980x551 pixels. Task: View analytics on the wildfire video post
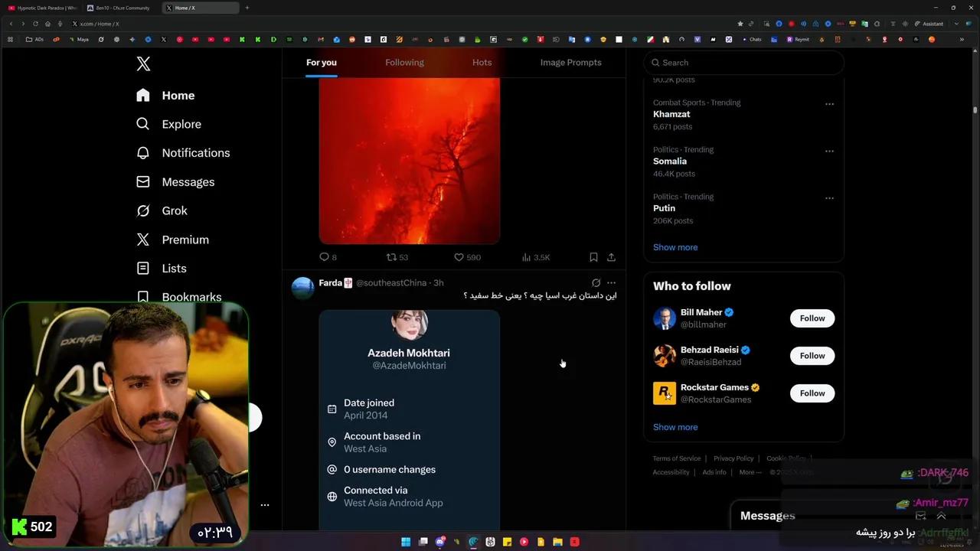(527, 257)
